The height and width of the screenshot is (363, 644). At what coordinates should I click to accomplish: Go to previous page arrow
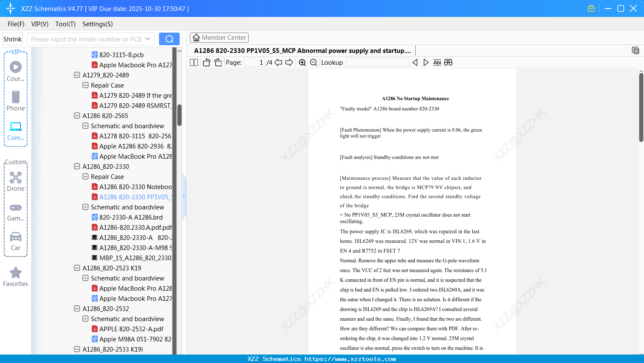(278, 63)
